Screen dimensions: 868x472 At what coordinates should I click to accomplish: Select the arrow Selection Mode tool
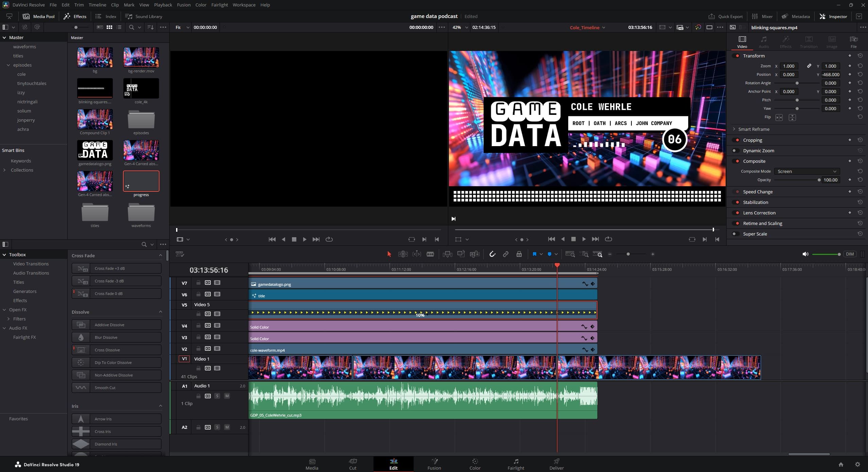pyautogui.click(x=389, y=254)
